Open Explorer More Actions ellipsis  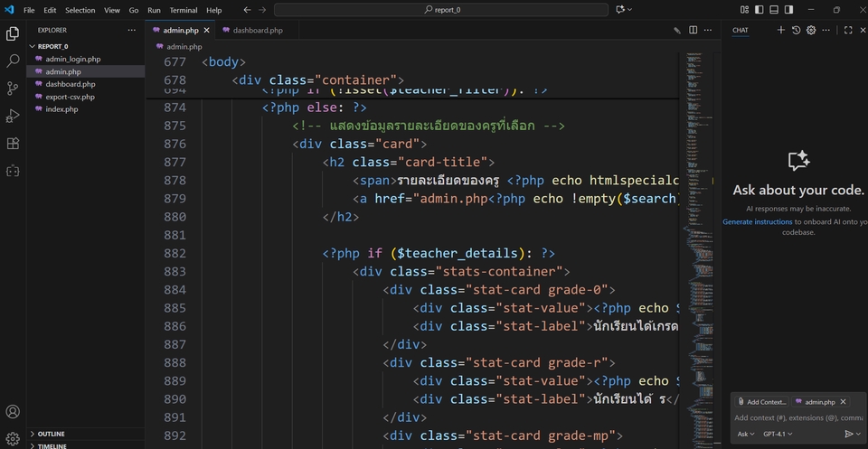[x=131, y=30]
